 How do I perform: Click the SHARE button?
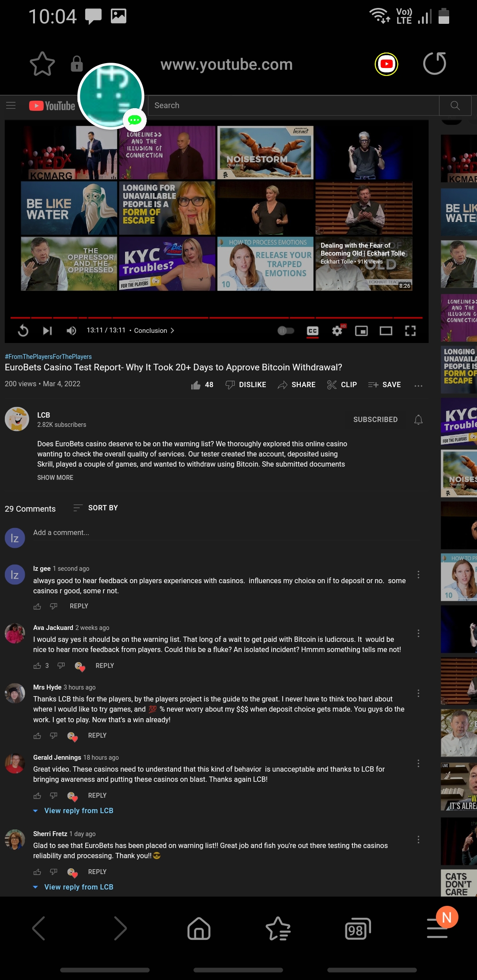point(297,384)
